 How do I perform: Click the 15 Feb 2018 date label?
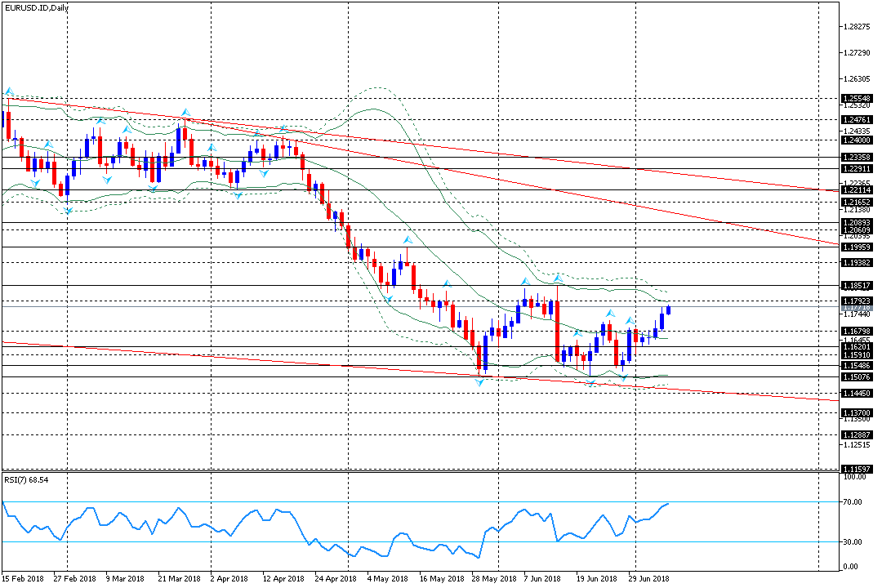23,578
